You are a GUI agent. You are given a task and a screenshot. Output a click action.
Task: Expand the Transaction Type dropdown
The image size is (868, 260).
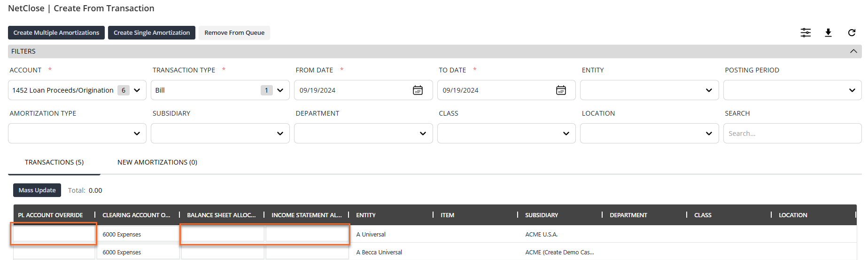[x=280, y=90]
